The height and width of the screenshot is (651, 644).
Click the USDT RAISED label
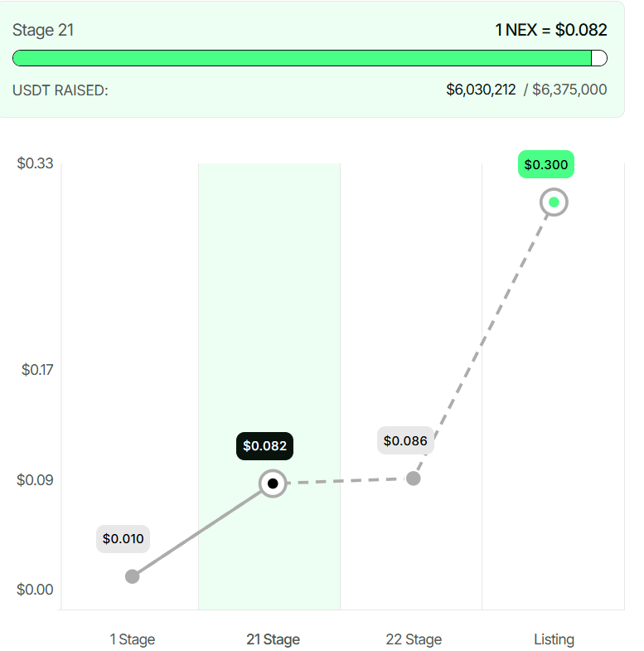click(61, 90)
